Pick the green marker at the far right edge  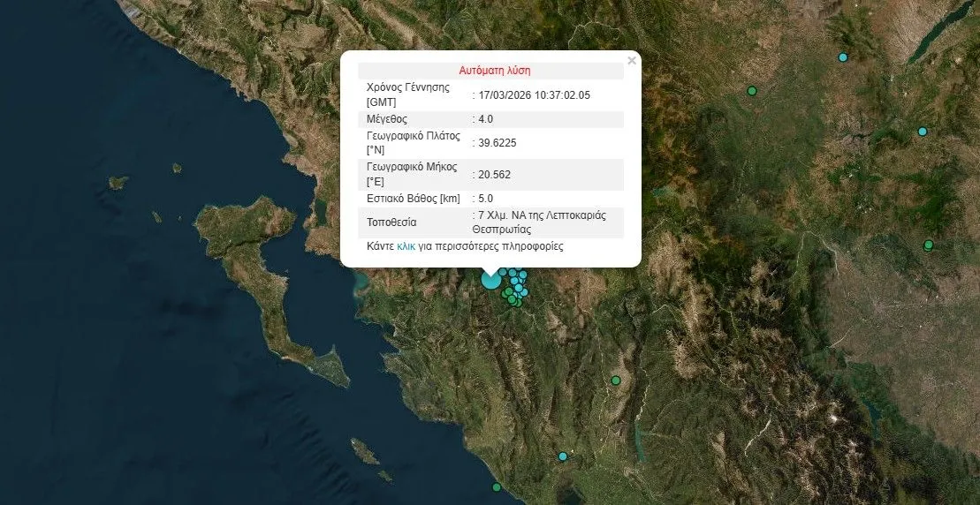point(928,245)
